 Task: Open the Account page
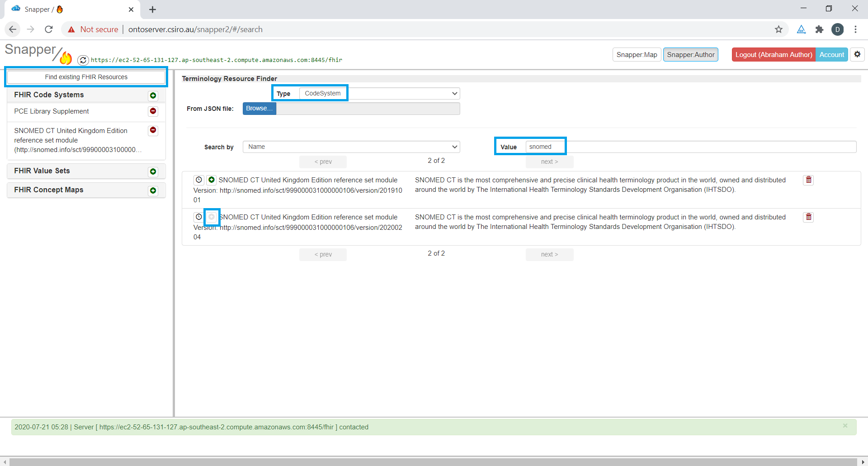832,55
